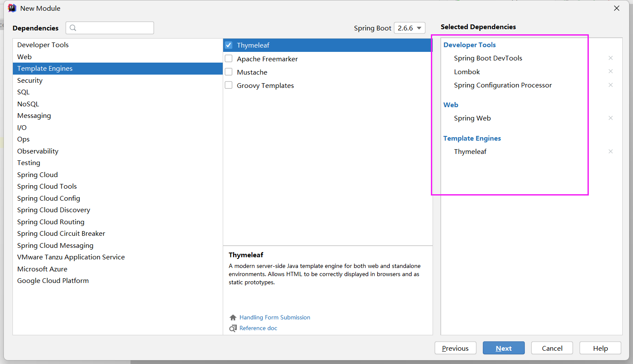Close the New Module dialog
633x364 pixels.
[617, 8]
